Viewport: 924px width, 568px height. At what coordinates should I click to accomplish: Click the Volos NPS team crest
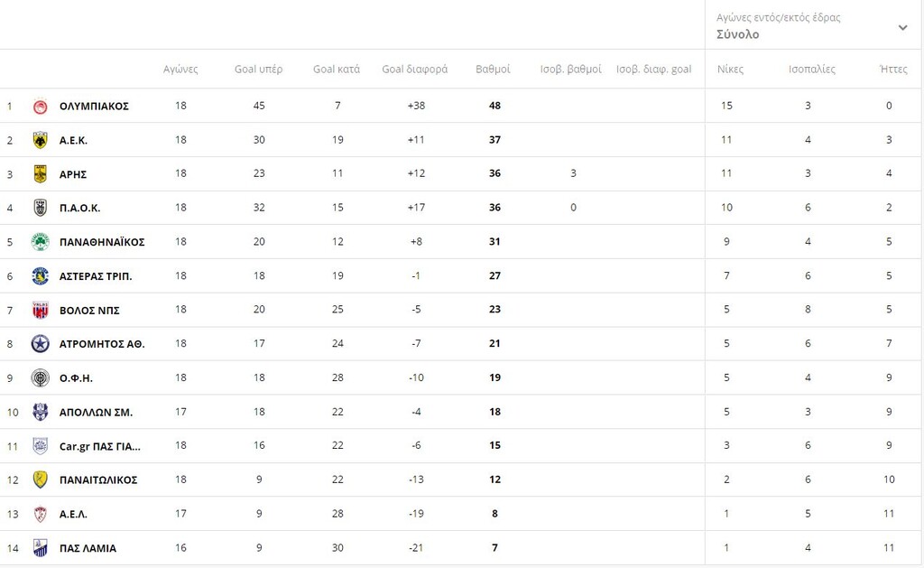40,310
